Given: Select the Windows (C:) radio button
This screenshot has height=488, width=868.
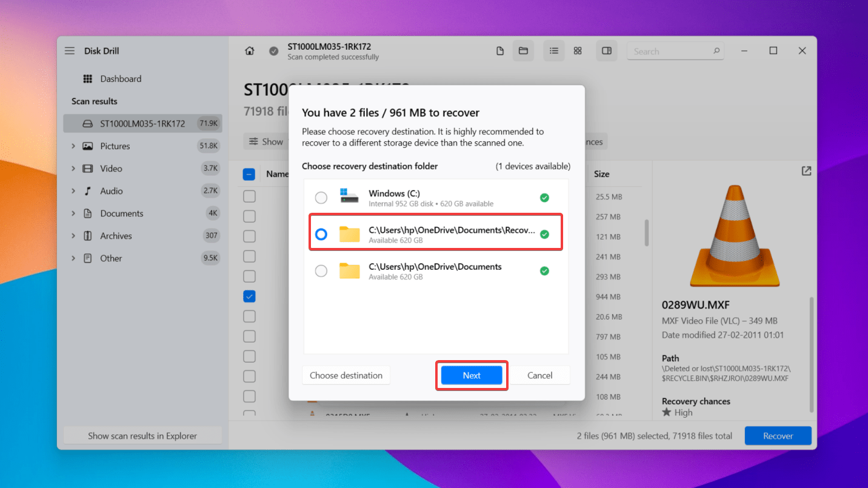Looking at the screenshot, I should [321, 198].
